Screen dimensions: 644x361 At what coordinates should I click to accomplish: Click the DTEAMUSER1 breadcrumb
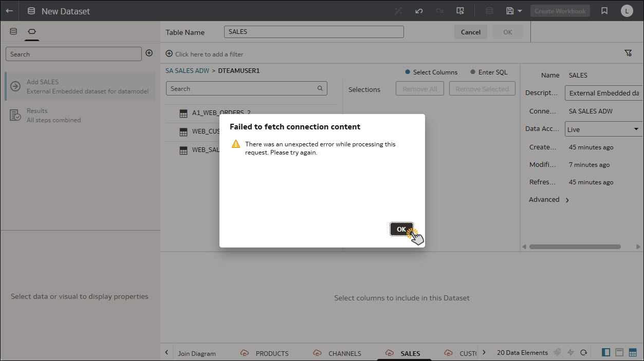[x=239, y=71]
